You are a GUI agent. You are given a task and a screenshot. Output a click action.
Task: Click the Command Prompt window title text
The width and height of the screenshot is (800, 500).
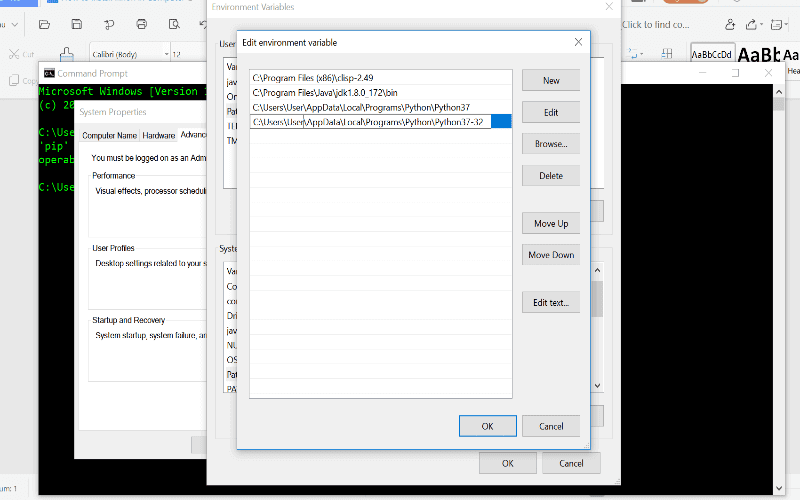point(92,73)
